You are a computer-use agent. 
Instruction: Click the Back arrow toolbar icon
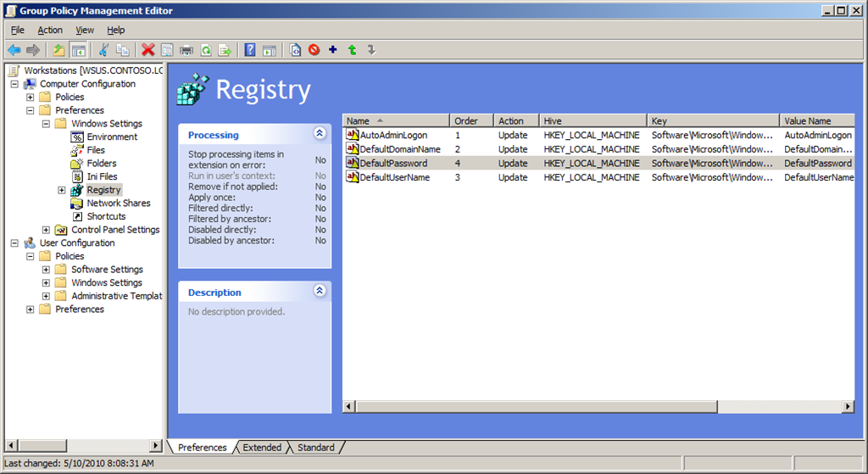[14, 50]
